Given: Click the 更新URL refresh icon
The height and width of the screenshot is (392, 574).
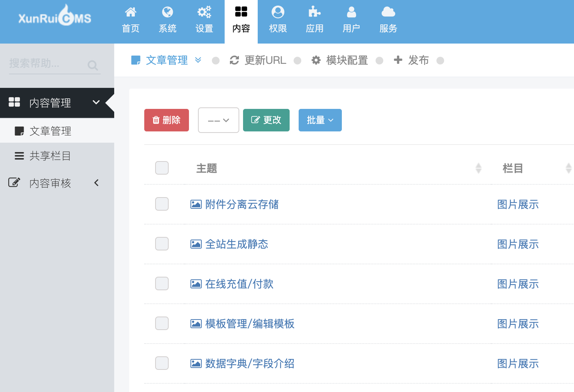Looking at the screenshot, I should [x=234, y=60].
